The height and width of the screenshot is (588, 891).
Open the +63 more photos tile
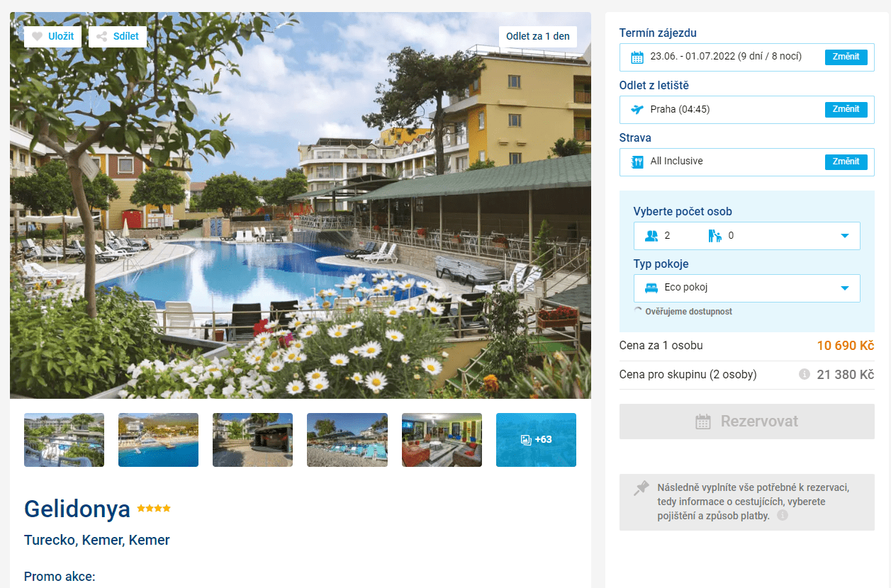point(536,440)
